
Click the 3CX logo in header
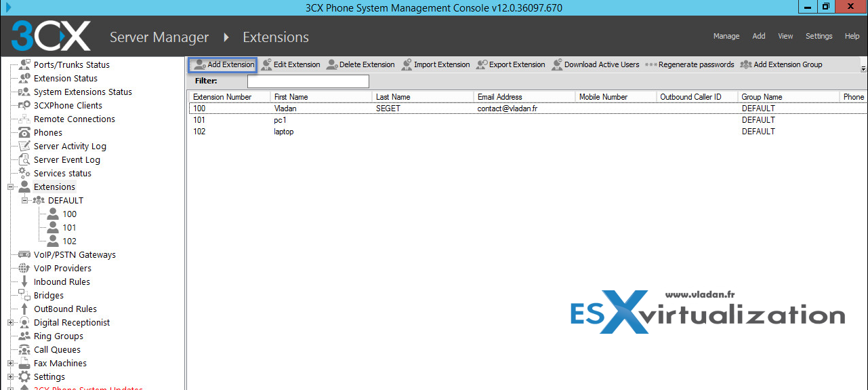[51, 36]
